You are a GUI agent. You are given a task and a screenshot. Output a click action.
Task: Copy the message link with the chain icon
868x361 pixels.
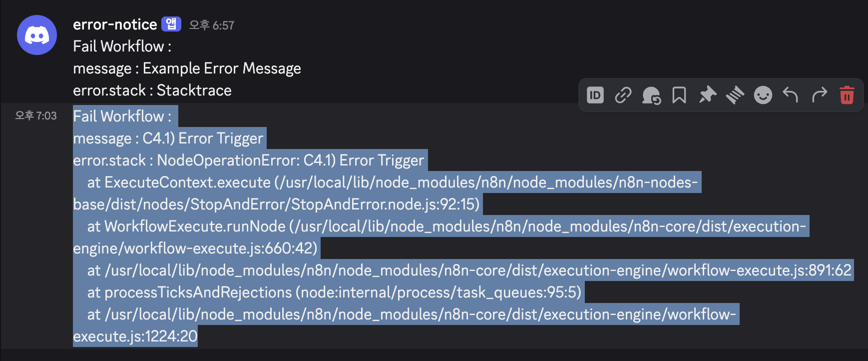point(623,95)
